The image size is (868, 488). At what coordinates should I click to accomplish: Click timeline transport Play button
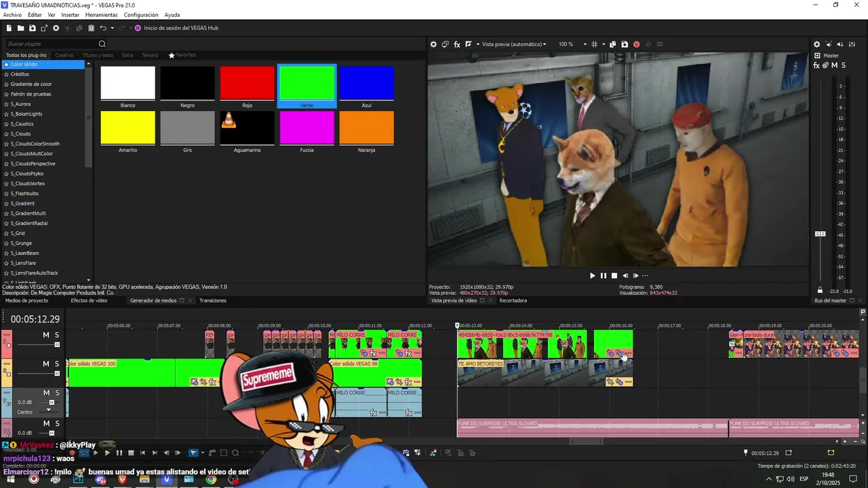[107, 453]
